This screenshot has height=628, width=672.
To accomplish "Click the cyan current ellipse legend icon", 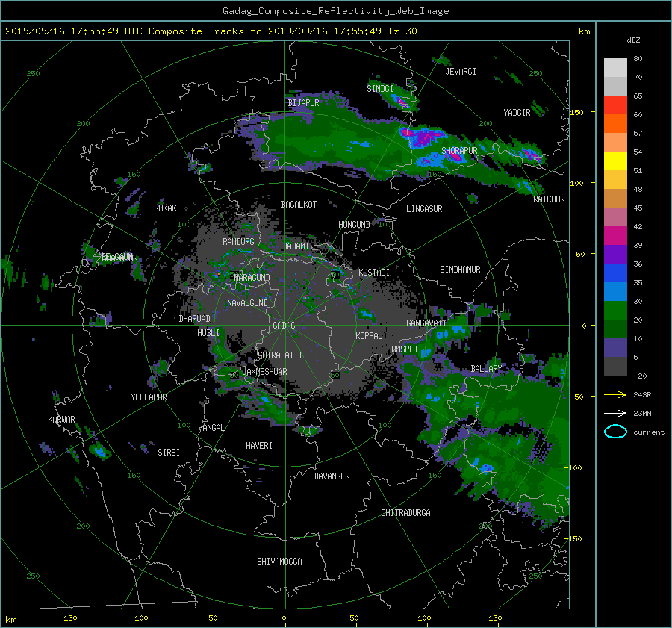I will (615, 432).
